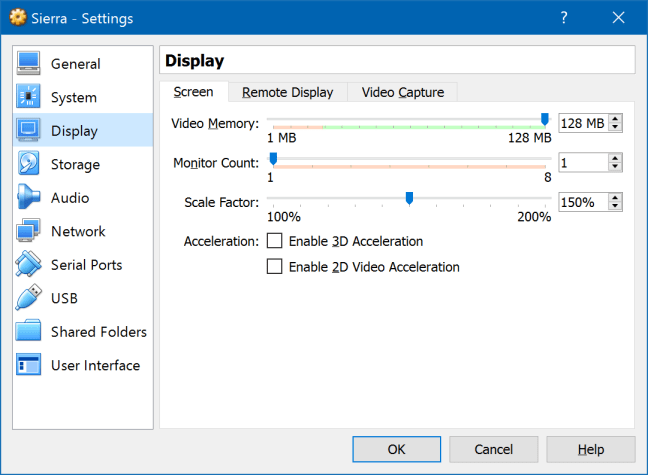Enable 3D Acceleration checkbox
Viewport: 648px width, 475px height.
tap(275, 241)
